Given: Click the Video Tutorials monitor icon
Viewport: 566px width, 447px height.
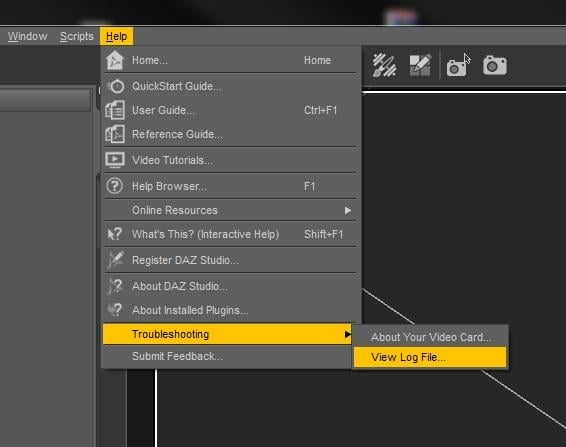Looking at the screenshot, I should (x=115, y=160).
